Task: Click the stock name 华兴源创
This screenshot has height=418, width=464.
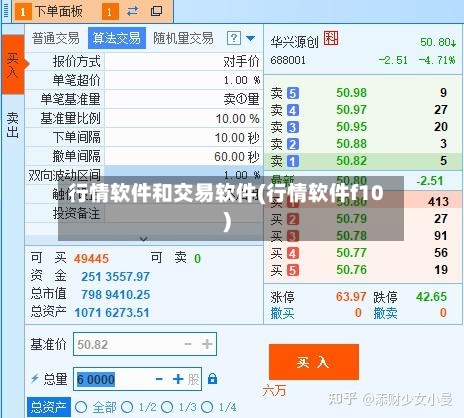Action: [295, 42]
